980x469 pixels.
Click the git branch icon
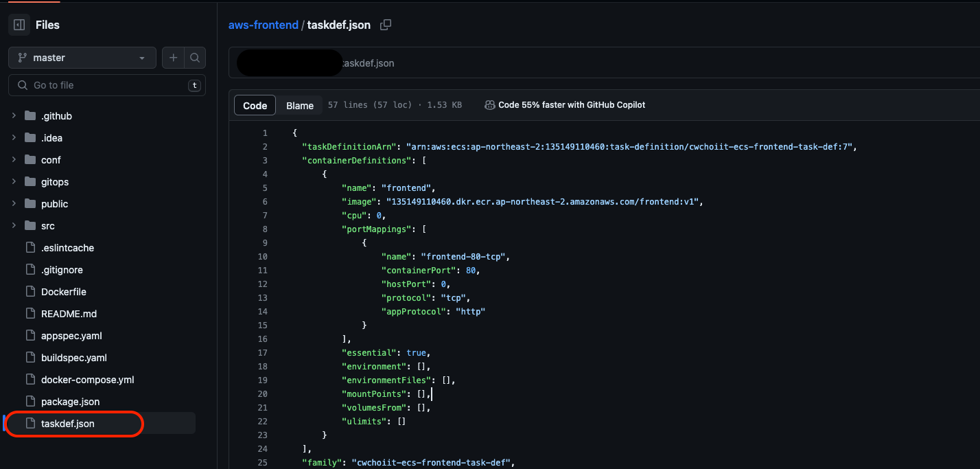point(22,58)
